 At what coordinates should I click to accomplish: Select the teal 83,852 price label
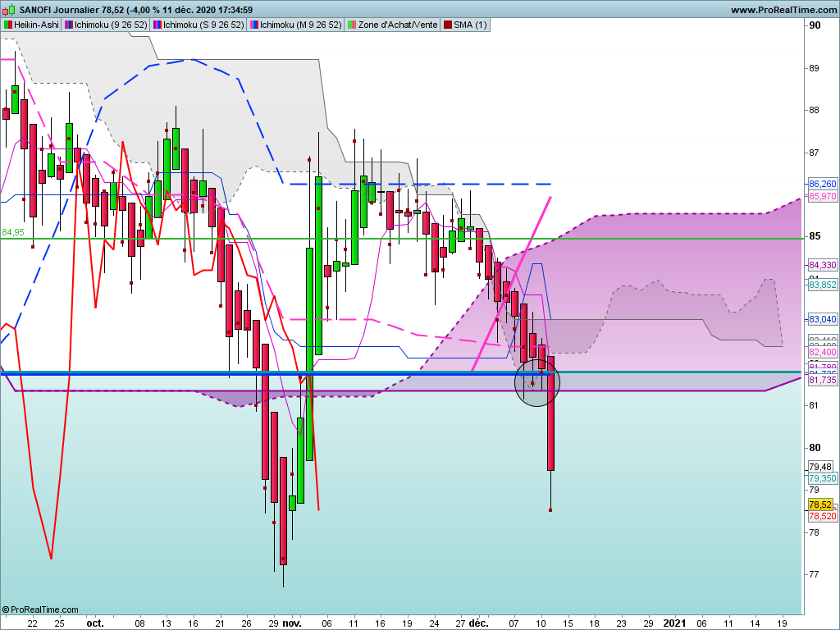(822, 285)
